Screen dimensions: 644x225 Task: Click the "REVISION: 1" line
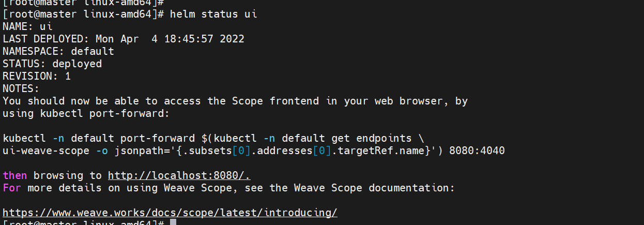tap(37, 76)
